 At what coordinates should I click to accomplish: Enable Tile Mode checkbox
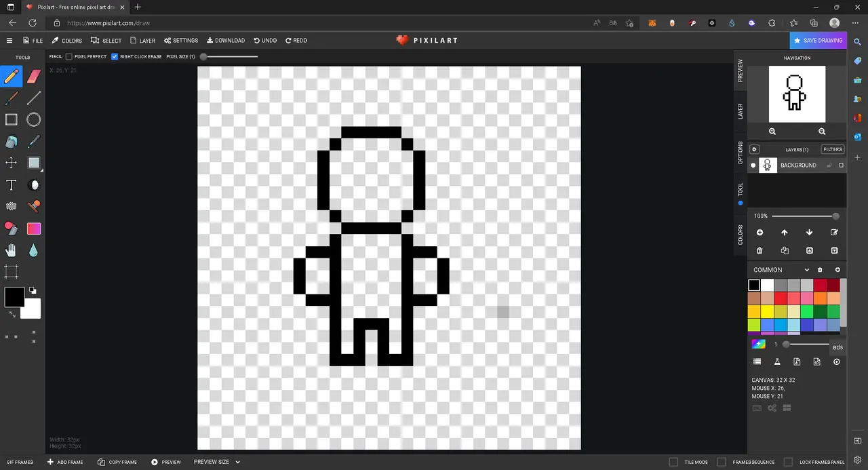[x=673, y=462]
